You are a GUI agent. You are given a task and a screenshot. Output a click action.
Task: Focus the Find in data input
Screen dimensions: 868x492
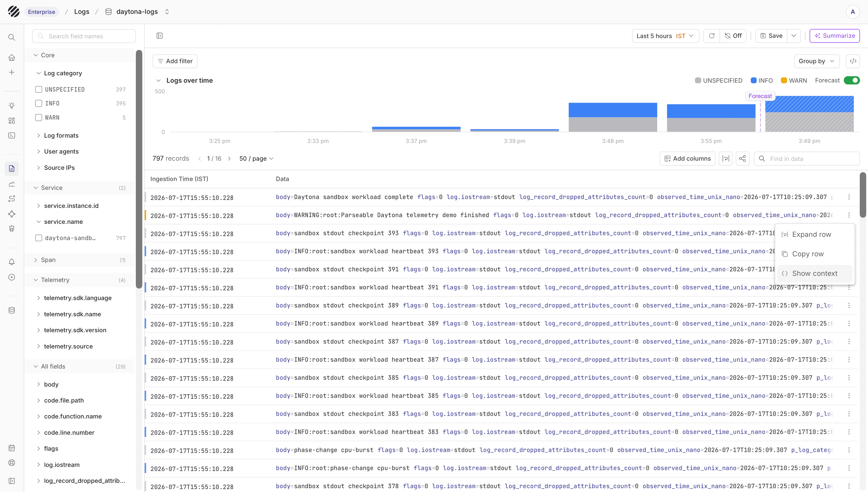click(807, 159)
